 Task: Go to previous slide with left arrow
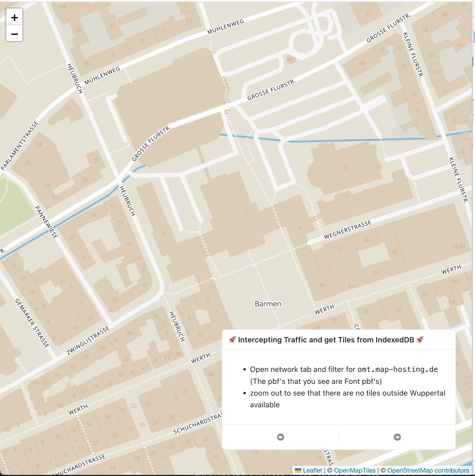(x=281, y=437)
